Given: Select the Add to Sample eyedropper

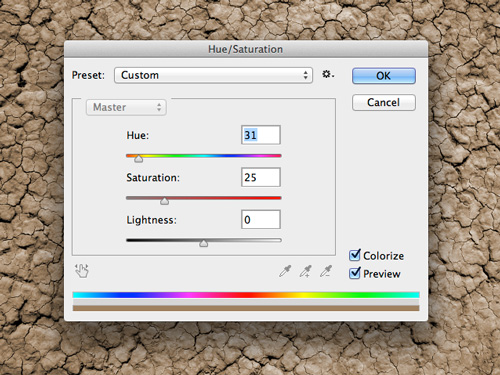Looking at the screenshot, I should click(305, 271).
